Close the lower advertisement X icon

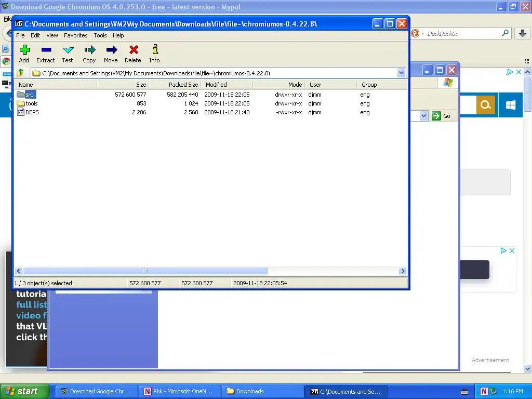click(512, 250)
